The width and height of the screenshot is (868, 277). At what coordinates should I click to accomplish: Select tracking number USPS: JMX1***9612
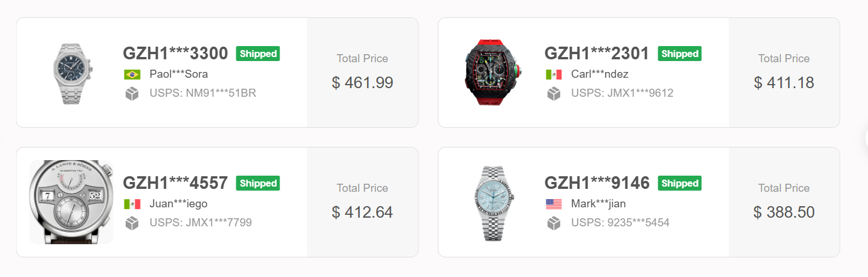click(x=622, y=93)
